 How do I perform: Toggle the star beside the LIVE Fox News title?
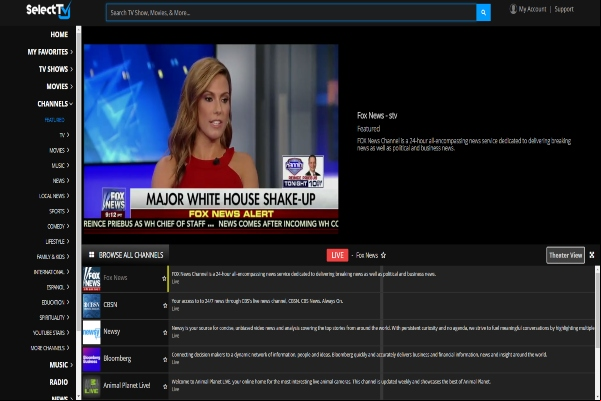pyautogui.click(x=383, y=255)
